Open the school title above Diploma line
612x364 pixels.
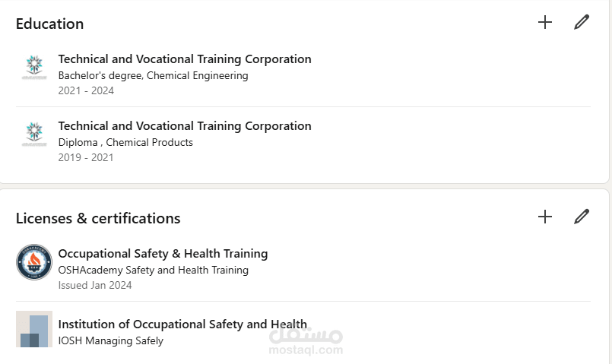(x=185, y=126)
